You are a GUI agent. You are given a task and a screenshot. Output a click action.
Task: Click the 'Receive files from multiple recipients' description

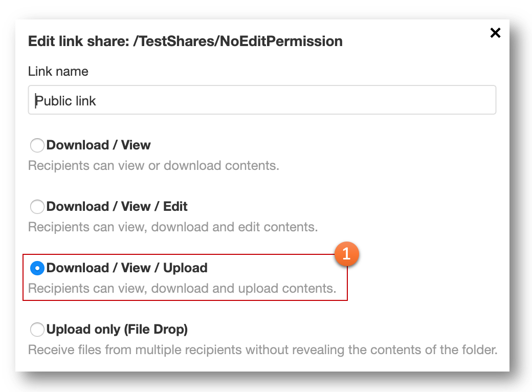coord(262,350)
